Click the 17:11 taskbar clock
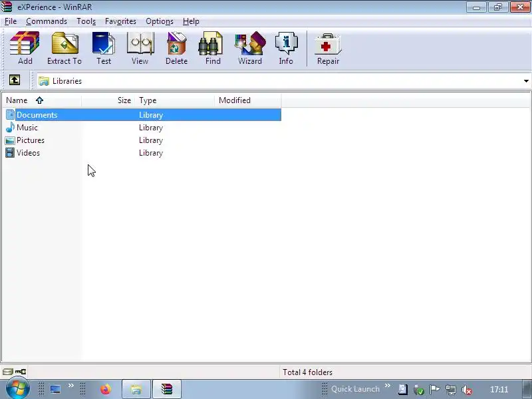532x399 pixels. coord(499,390)
